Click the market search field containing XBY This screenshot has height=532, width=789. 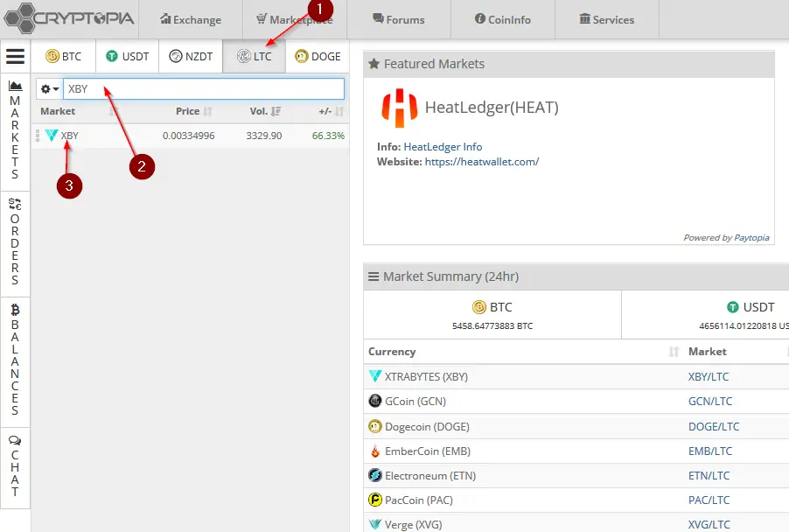pos(204,89)
